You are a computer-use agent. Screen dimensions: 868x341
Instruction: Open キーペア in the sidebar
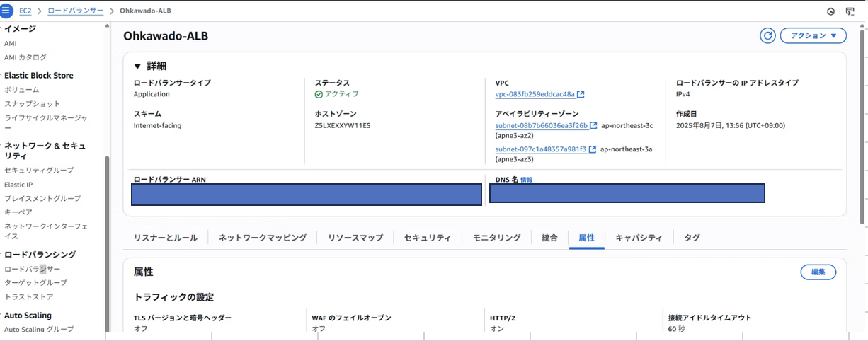18,212
